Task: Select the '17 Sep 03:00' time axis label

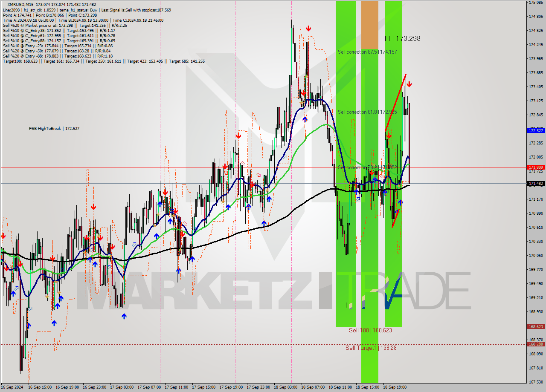Action: (122, 387)
